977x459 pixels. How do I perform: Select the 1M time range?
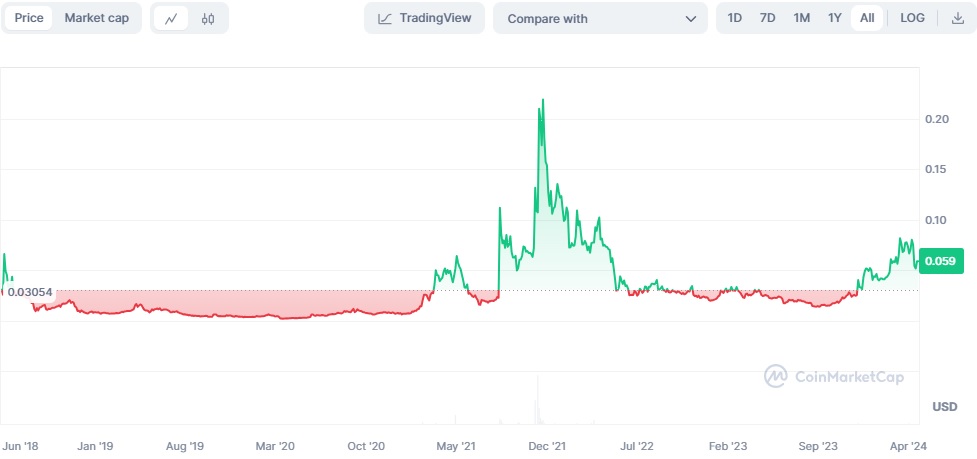click(x=801, y=18)
